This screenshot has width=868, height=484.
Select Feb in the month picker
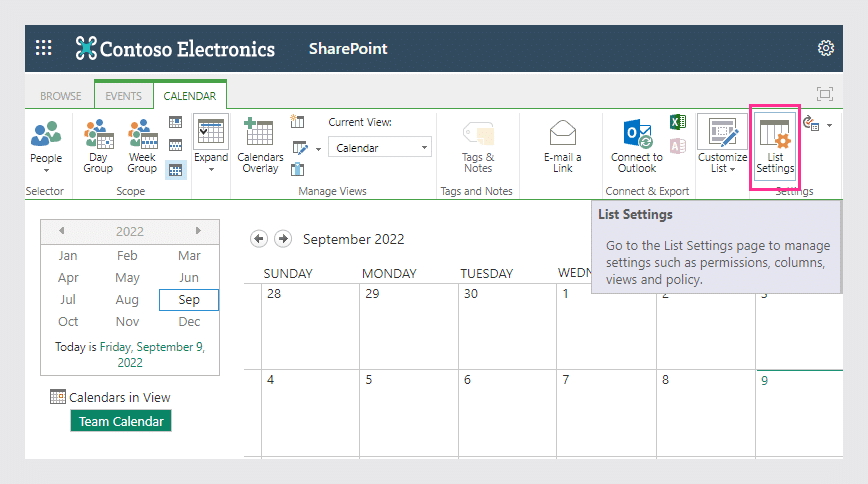pos(127,255)
